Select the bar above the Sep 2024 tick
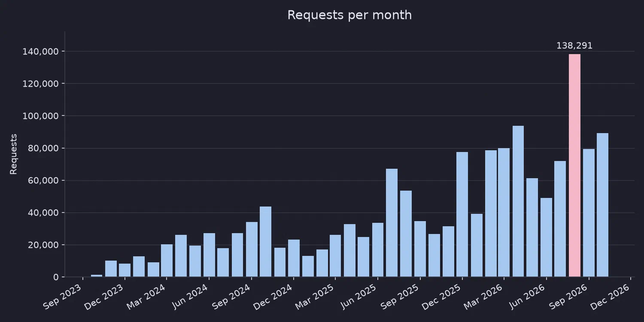This screenshot has height=322, width=644. click(x=252, y=249)
